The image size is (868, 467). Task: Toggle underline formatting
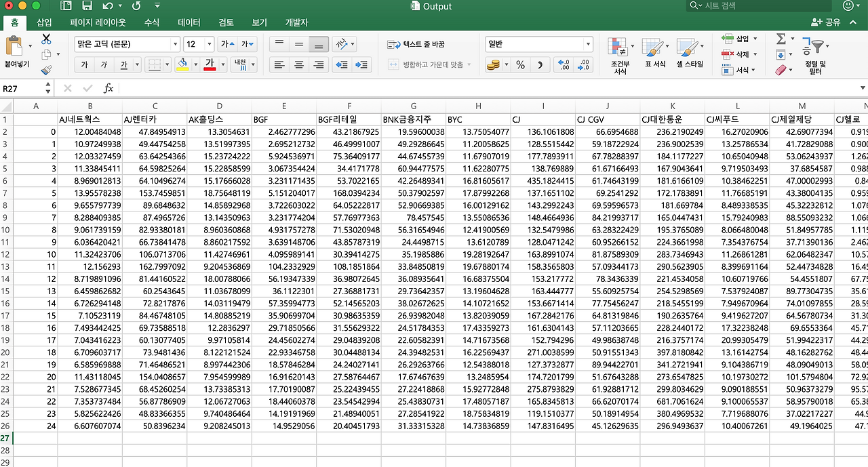[x=123, y=64]
